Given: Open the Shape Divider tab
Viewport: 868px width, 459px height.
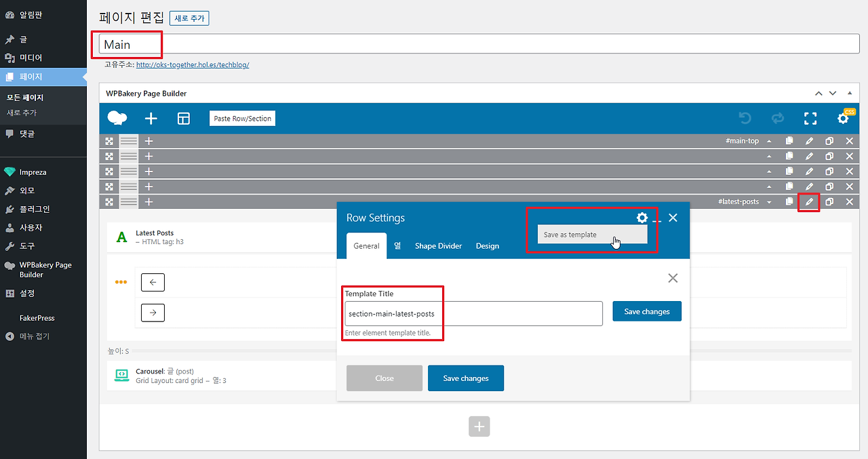Looking at the screenshot, I should [x=438, y=246].
